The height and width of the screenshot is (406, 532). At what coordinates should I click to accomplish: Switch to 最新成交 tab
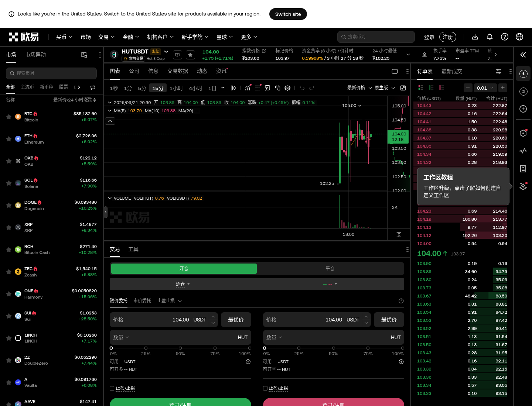pyautogui.click(x=452, y=71)
